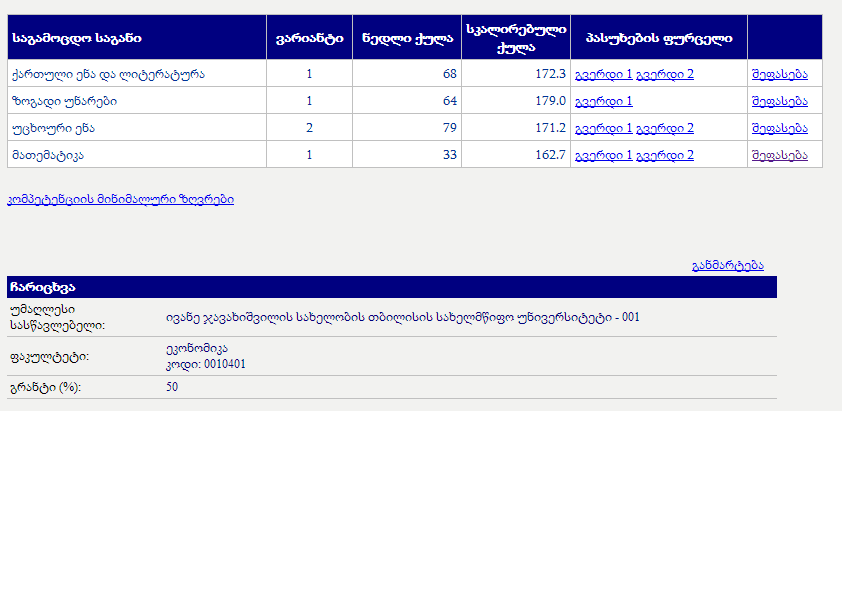
Task: Click variant value 2 in უცხოური ენა row
Action: click(x=309, y=128)
